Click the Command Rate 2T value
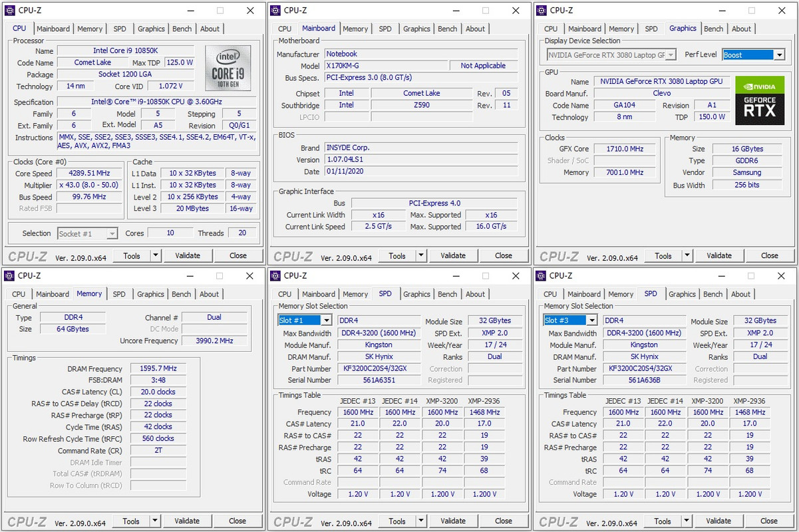The image size is (799, 532). pyautogui.click(x=158, y=450)
